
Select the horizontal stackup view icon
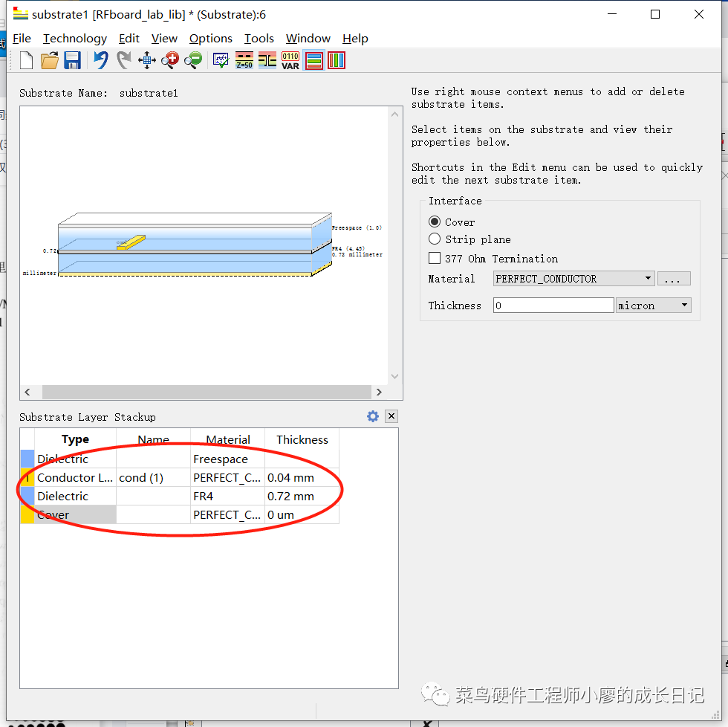click(x=314, y=60)
